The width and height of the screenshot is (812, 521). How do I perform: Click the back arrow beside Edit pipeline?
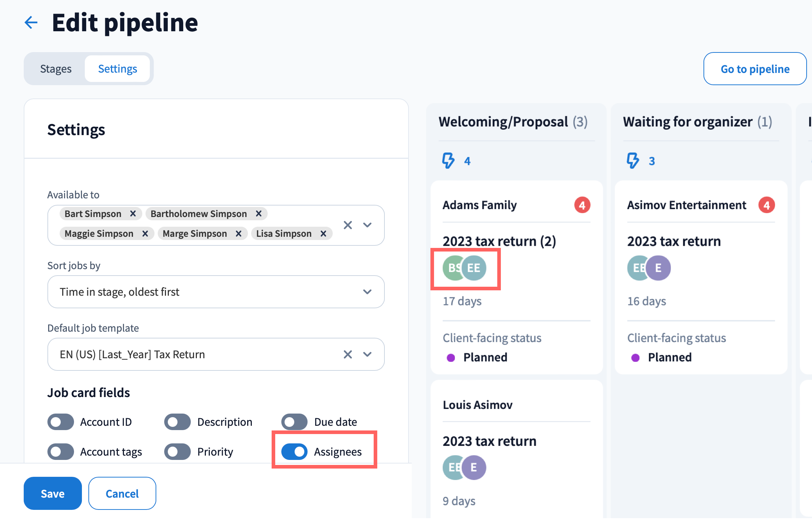pos(31,23)
